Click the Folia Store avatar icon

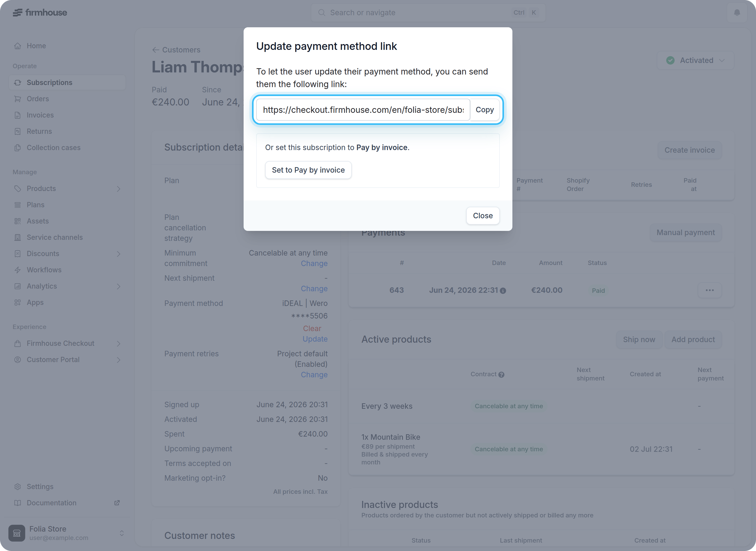point(17,533)
